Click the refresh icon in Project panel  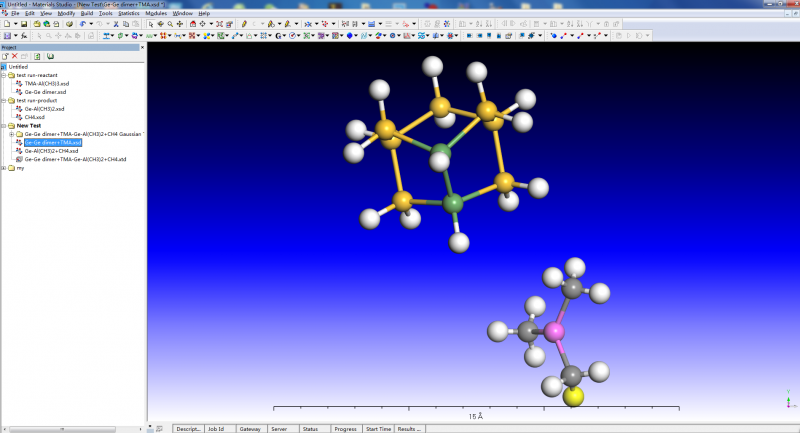(x=37, y=56)
